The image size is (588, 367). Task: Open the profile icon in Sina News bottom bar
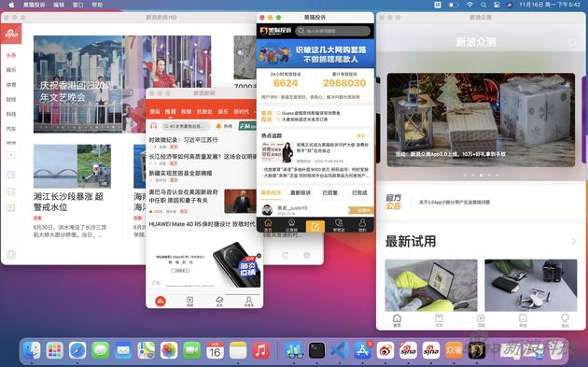(248, 301)
